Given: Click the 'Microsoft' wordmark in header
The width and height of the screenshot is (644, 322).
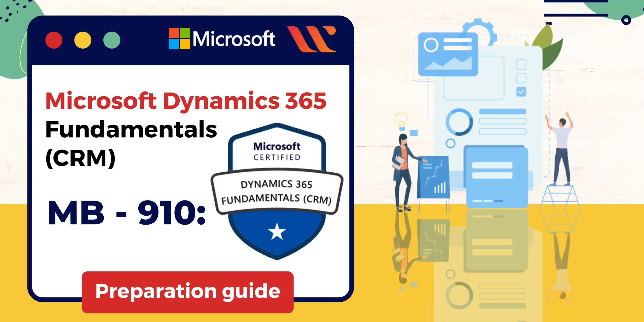Looking at the screenshot, I should pyautogui.click(x=234, y=39).
